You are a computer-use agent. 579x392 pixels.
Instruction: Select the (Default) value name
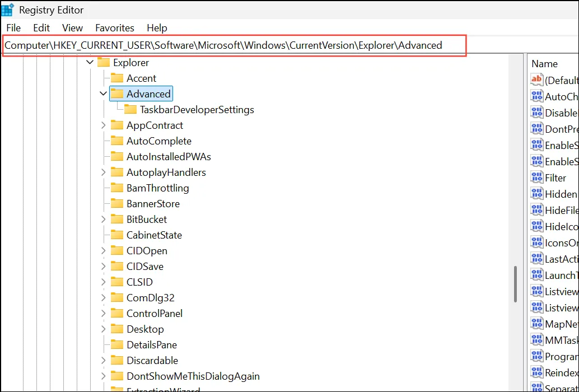(562, 80)
